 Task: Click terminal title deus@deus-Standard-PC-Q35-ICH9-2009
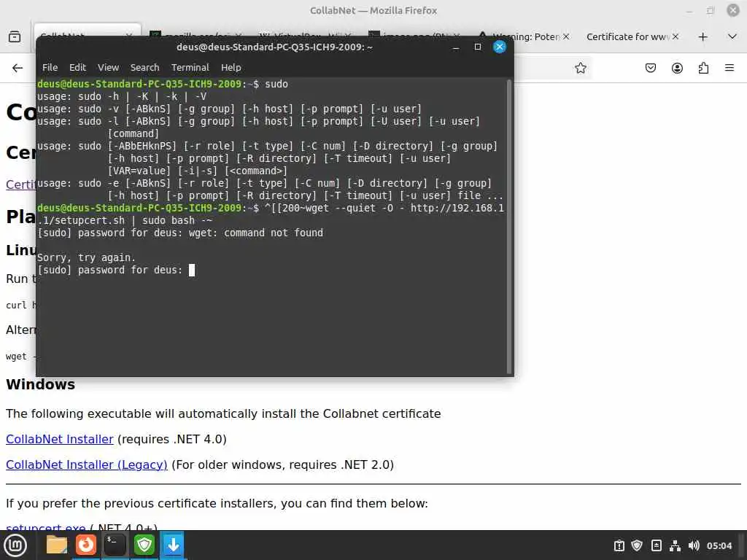[x=274, y=47]
